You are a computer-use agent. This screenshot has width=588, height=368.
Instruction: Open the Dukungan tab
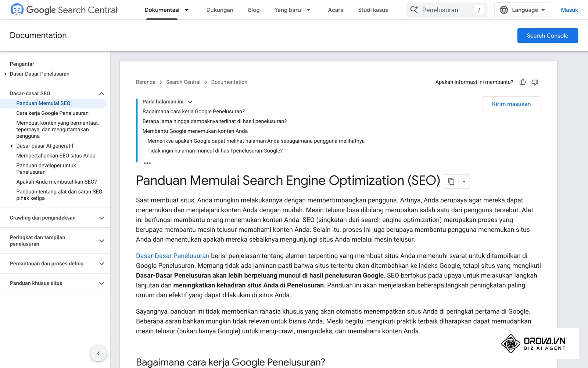220,10
